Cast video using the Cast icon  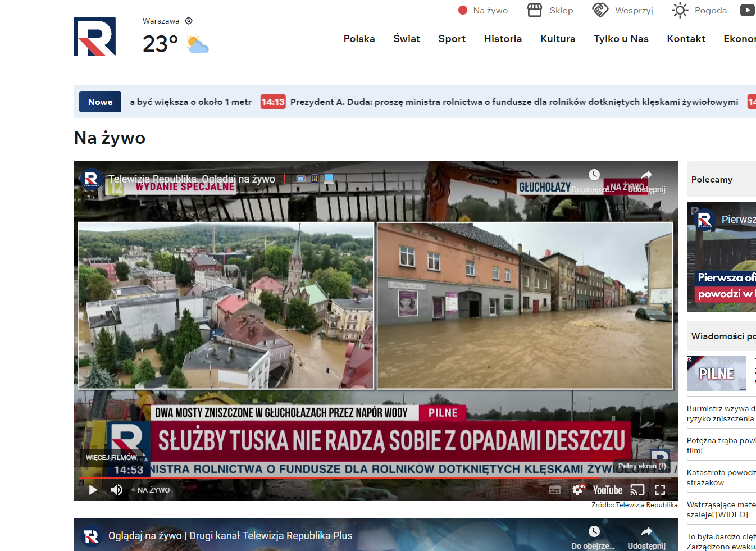click(637, 490)
